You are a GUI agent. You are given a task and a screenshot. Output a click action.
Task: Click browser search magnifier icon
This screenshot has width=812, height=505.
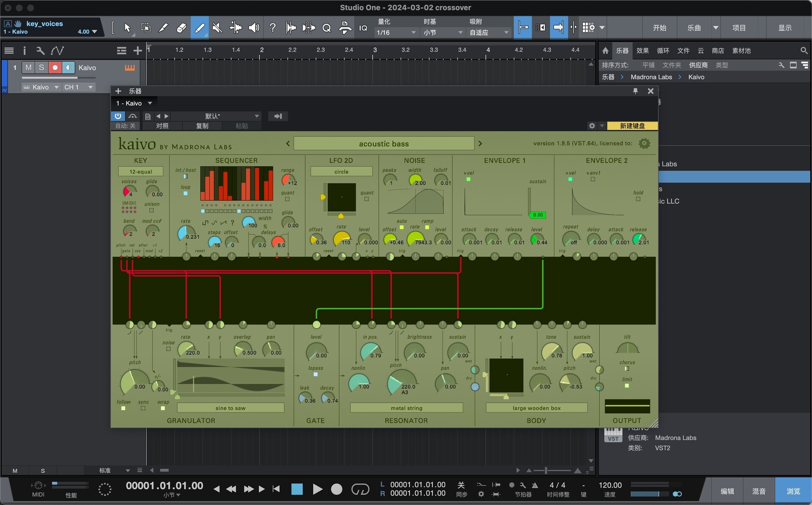(804, 51)
